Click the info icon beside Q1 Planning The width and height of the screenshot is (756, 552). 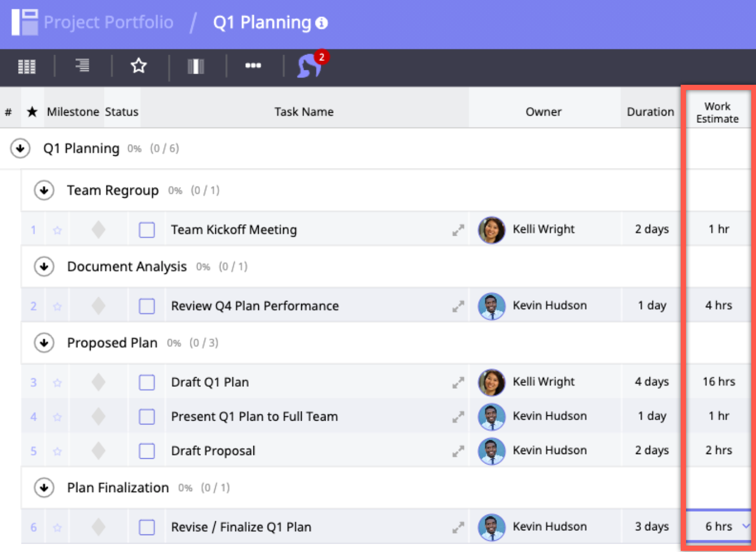(x=322, y=23)
